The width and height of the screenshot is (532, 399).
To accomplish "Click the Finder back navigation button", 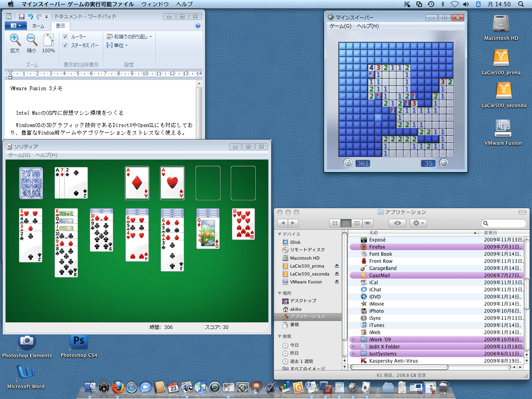I will pyautogui.click(x=283, y=223).
